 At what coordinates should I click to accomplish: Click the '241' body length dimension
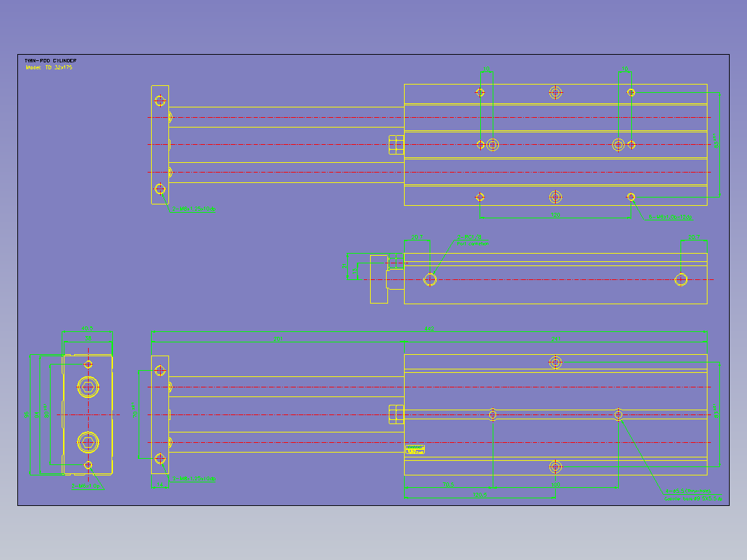[556, 339]
